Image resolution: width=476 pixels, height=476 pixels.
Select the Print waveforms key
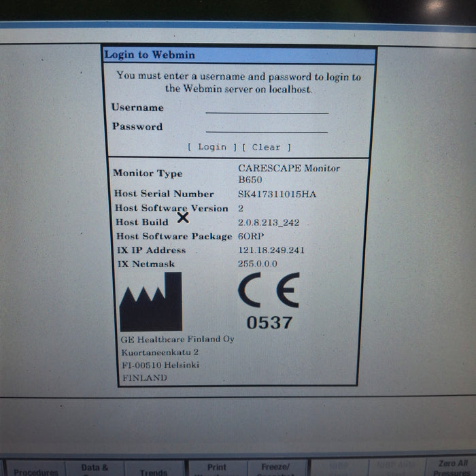pos(217,469)
